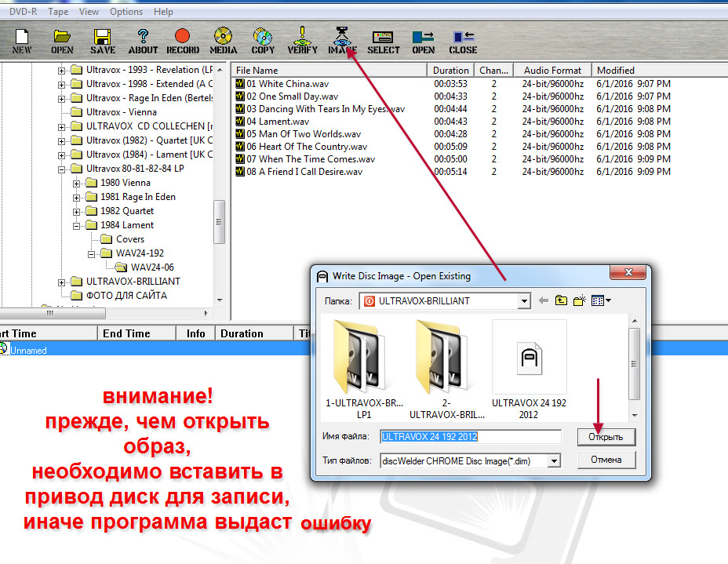
Task: Click the VERIFY toolbar icon
Action: point(302,40)
